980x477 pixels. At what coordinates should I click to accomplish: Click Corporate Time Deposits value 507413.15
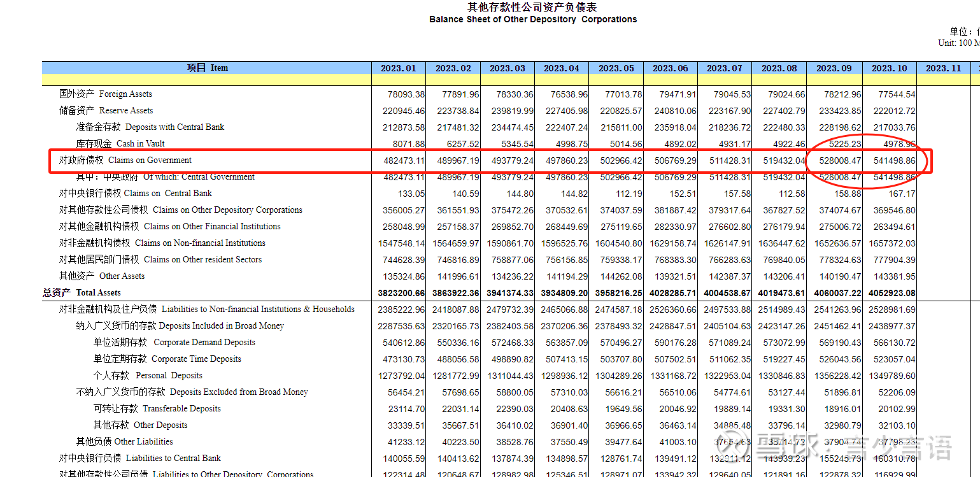pyautogui.click(x=566, y=359)
